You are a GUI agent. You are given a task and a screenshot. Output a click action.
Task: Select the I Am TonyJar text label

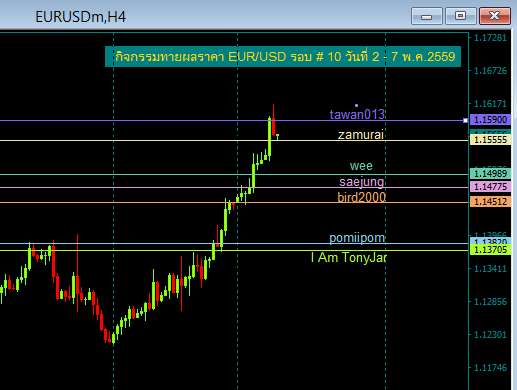tap(349, 258)
